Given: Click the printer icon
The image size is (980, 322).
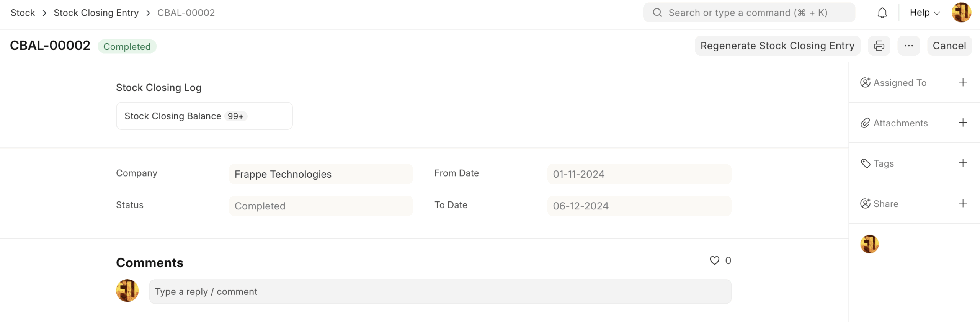Looking at the screenshot, I should [879, 46].
